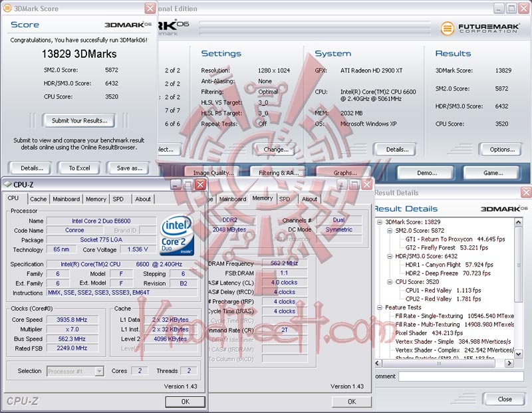
Task: Close the Result Details window
Action: click(526, 192)
